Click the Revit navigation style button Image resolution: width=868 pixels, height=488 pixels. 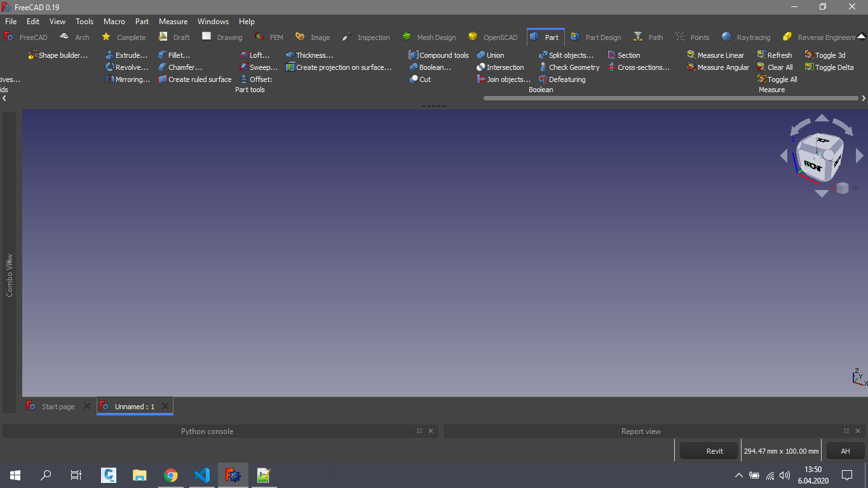coord(709,451)
